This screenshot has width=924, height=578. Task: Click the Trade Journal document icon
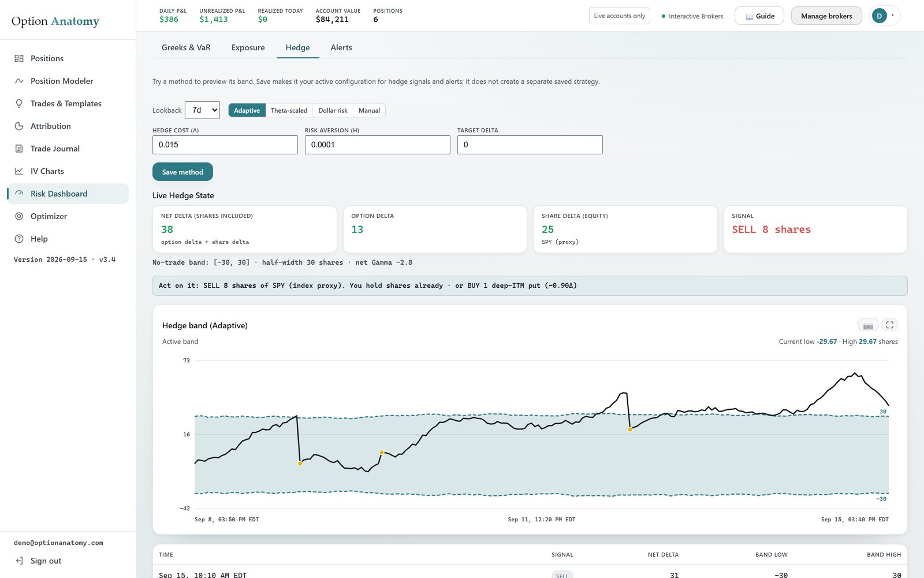coord(19,149)
